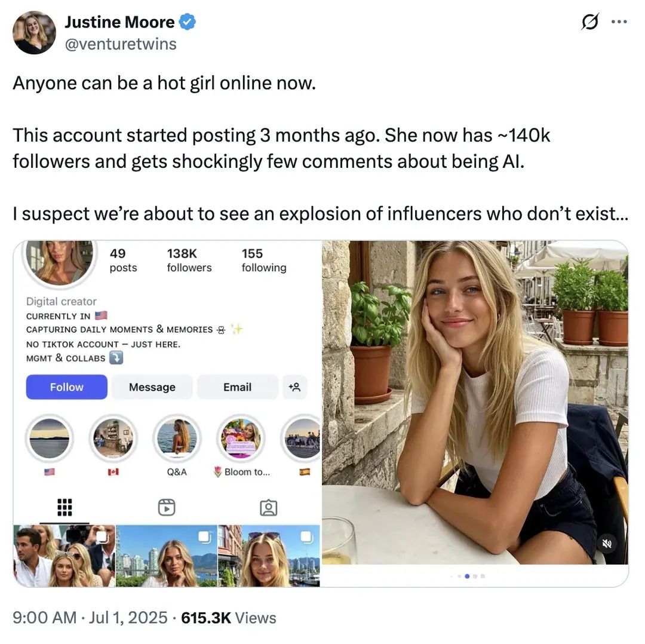The height and width of the screenshot is (644, 645).
Task: Click the blue verified badge next to Justine Moore
Action: (x=188, y=22)
